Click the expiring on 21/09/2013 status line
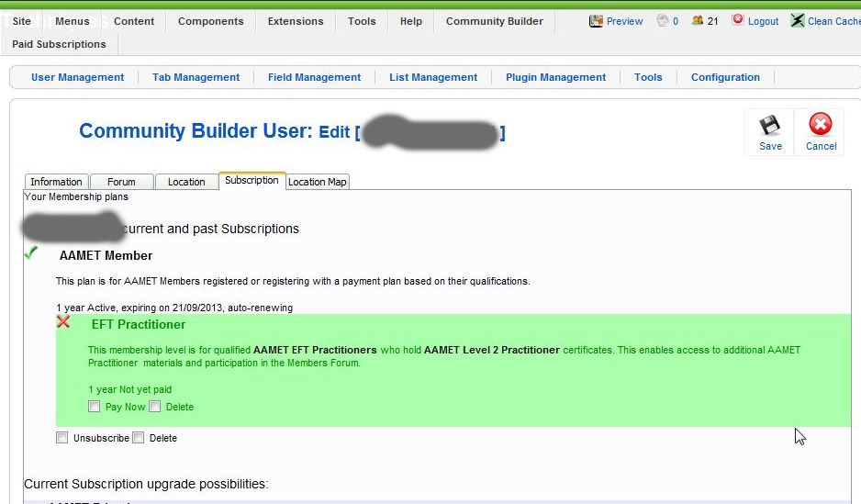The height and width of the screenshot is (504, 861). tap(174, 308)
